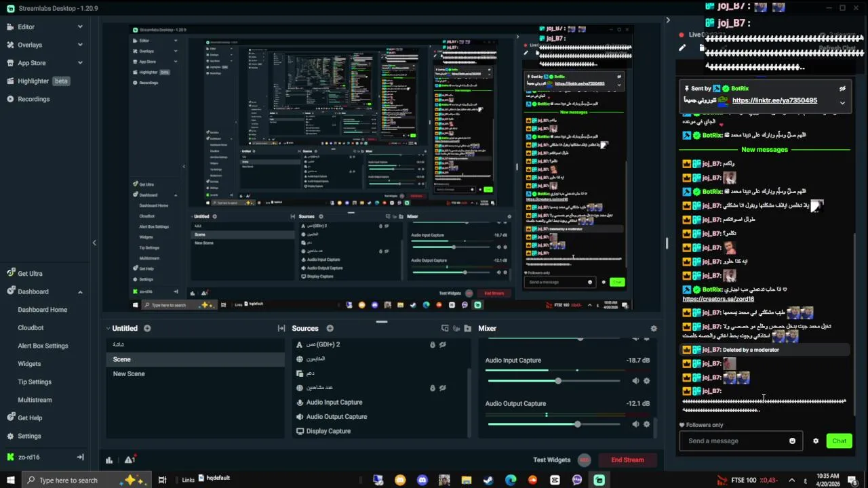Image resolution: width=868 pixels, height=488 pixels.
Task: Expand the Overlays chevron in sidebar
Action: tap(80, 45)
